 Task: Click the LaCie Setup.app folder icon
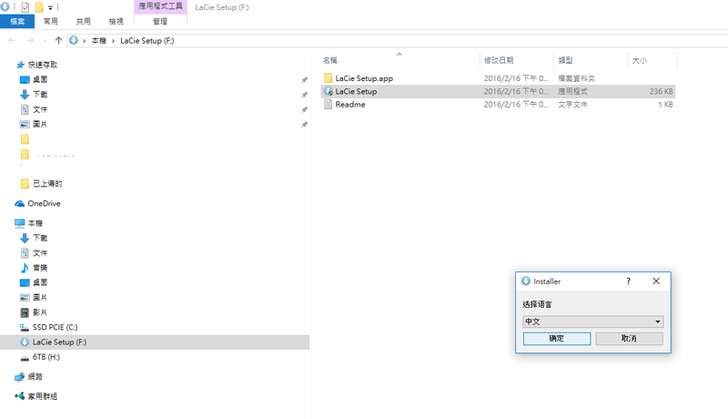click(328, 78)
